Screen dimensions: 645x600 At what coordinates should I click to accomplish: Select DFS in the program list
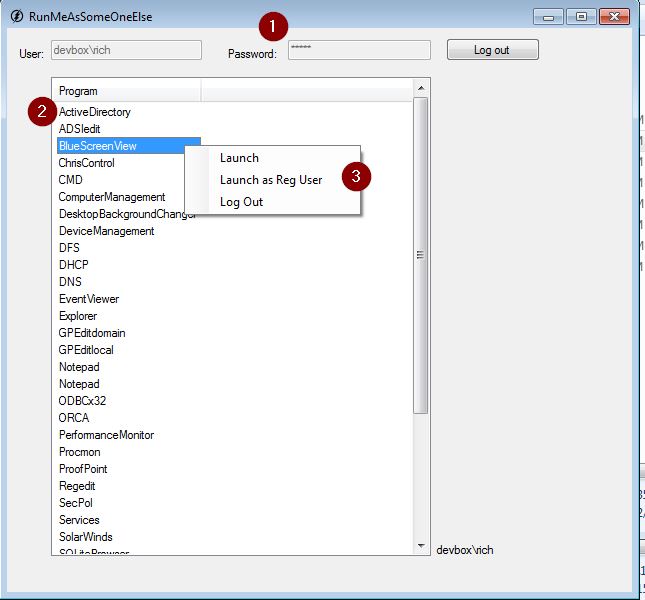click(x=69, y=248)
